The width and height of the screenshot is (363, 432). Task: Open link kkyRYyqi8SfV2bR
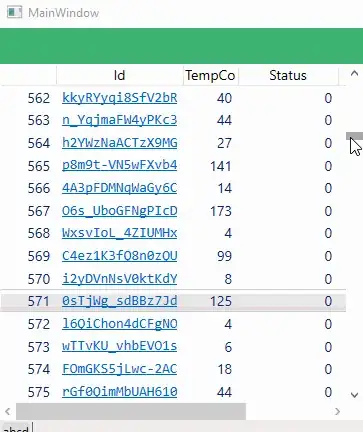(x=119, y=98)
